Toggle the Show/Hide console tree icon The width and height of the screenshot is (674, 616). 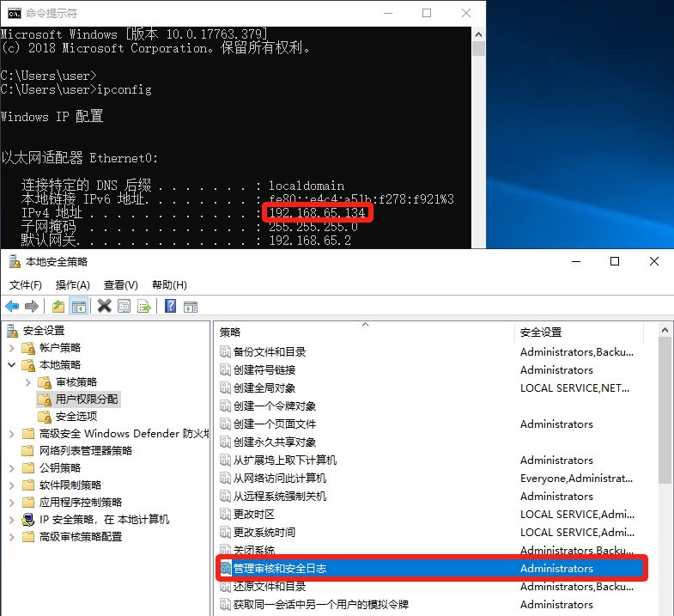[79, 307]
